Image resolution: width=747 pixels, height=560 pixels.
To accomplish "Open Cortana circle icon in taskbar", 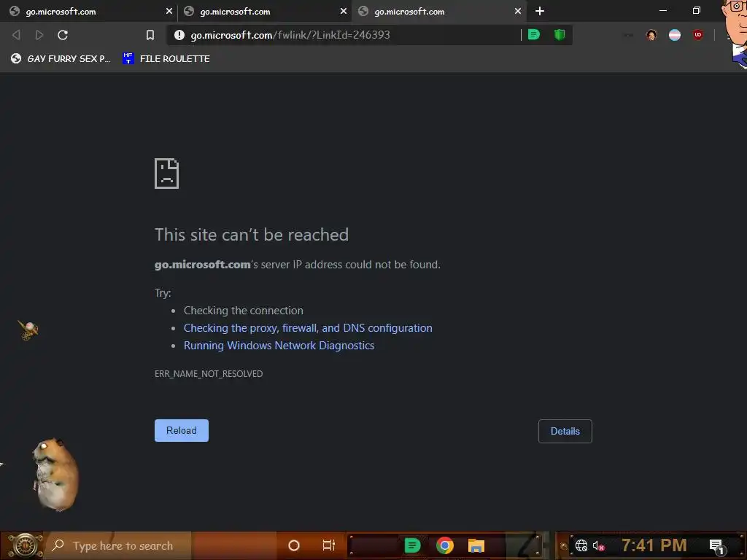I will (x=294, y=545).
